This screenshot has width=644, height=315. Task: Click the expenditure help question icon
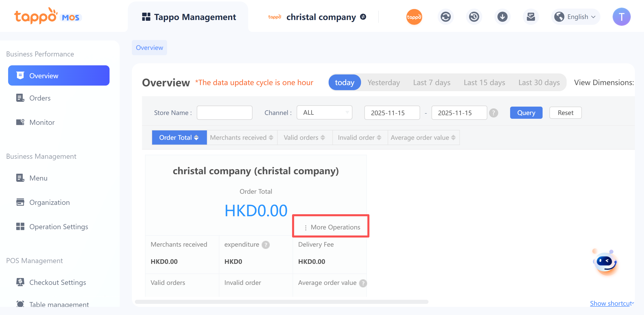click(265, 245)
